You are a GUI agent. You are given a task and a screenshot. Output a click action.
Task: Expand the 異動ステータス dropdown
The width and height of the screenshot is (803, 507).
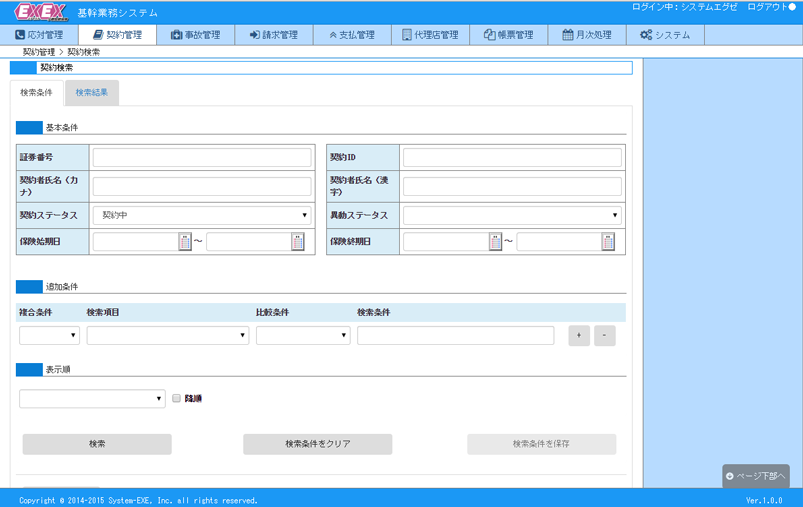(x=512, y=215)
